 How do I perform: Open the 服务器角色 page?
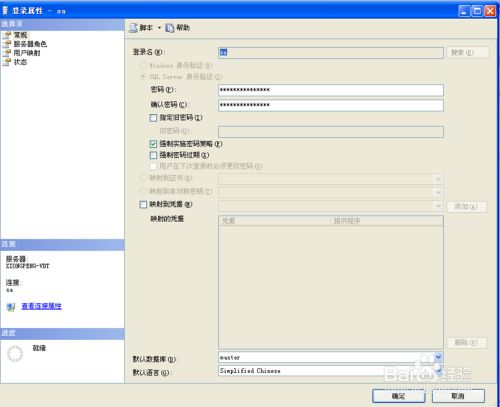click(30, 44)
